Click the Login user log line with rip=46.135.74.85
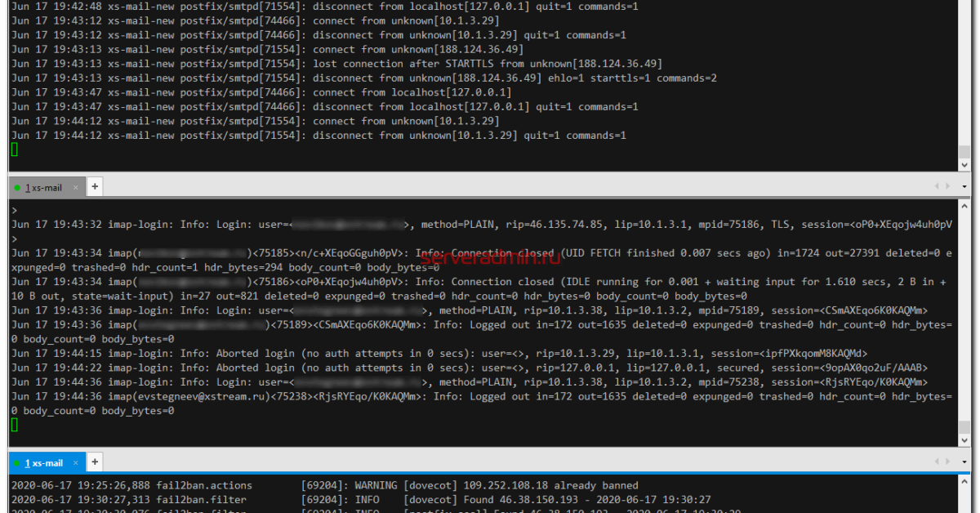 click(x=327, y=224)
